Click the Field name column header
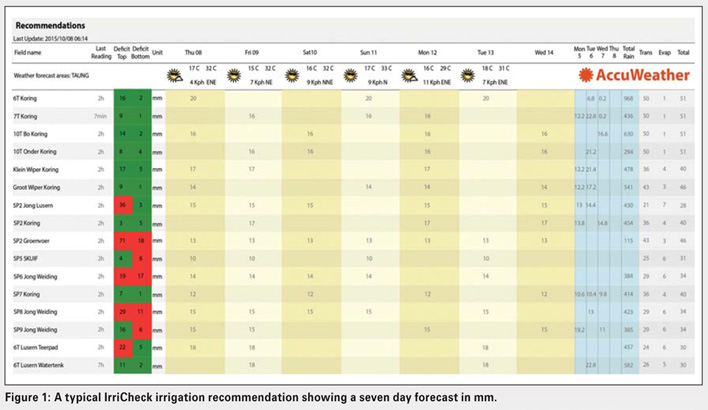708x410 pixels. (28, 50)
